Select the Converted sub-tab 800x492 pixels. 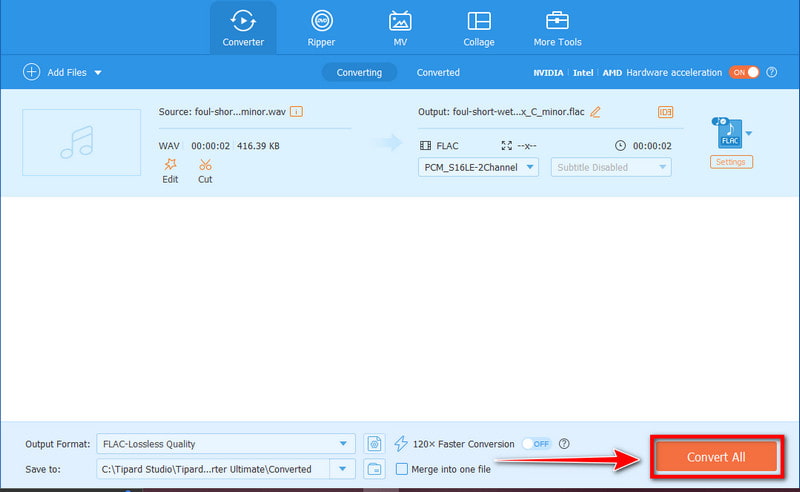coord(438,72)
